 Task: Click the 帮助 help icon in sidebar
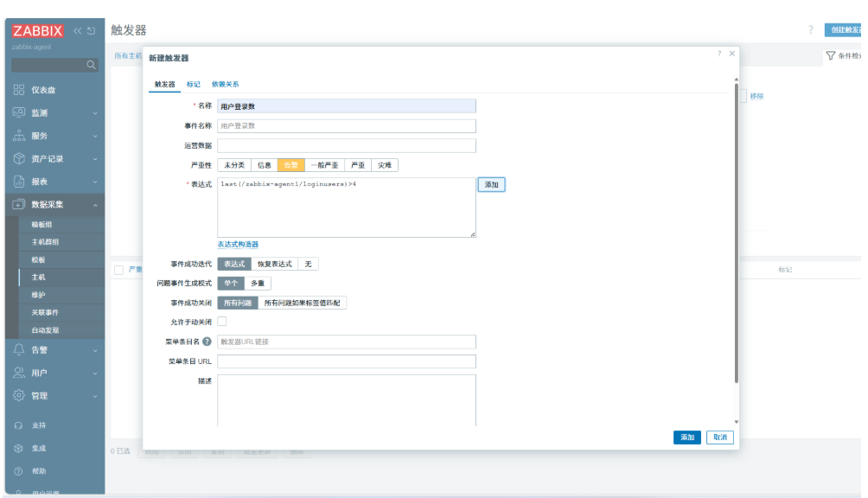point(19,471)
